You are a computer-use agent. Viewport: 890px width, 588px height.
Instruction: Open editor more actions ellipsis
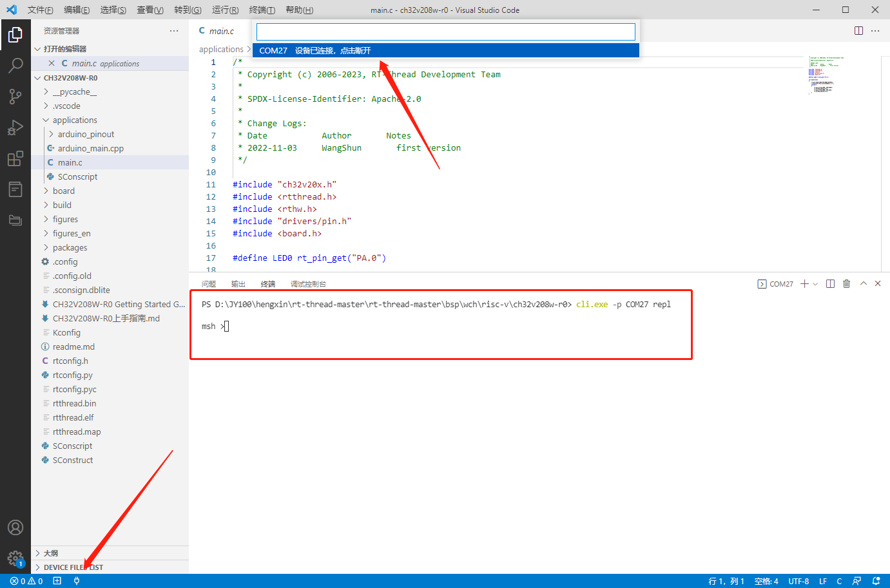(x=875, y=31)
